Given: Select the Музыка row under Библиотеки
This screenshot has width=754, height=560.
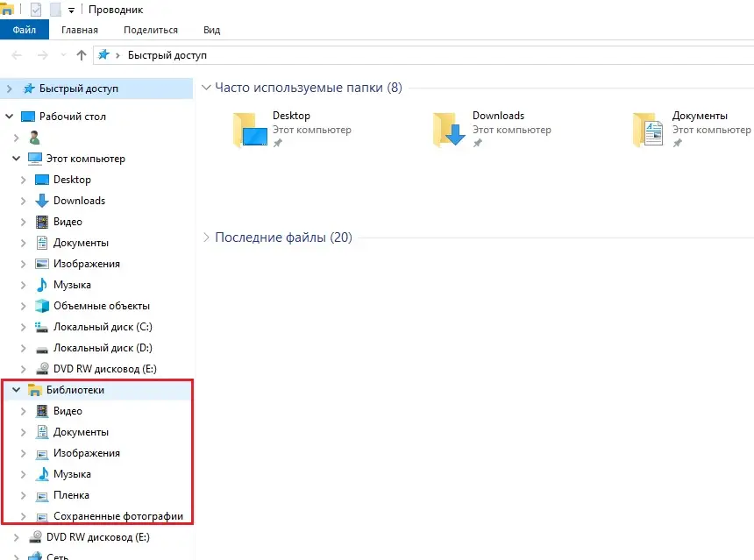Looking at the screenshot, I should [x=97, y=474].
